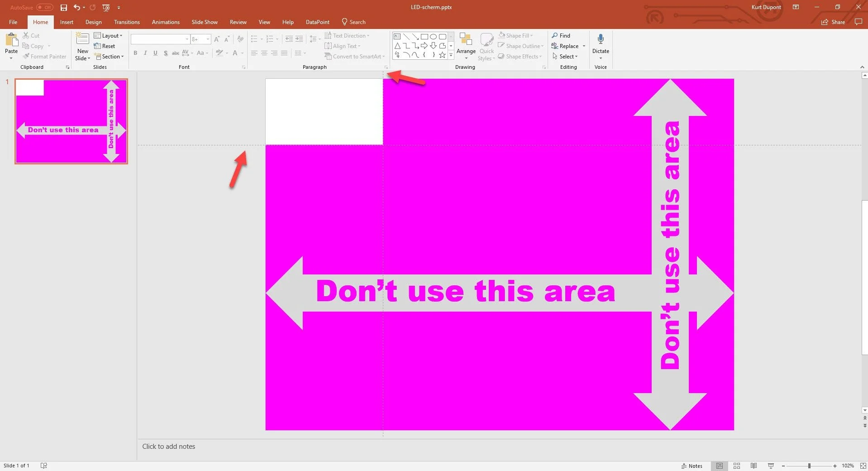Select slide 1 thumbnail
This screenshot has width=868, height=471.
(x=71, y=121)
